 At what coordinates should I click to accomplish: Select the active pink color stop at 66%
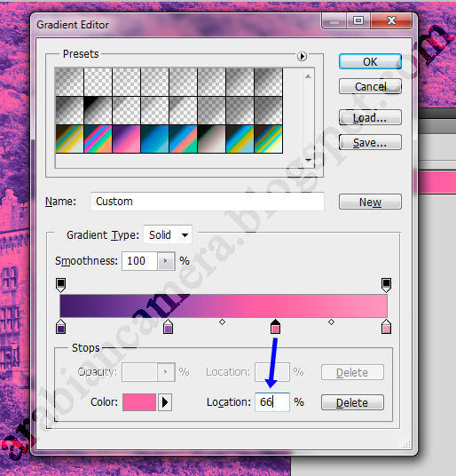[x=275, y=327]
